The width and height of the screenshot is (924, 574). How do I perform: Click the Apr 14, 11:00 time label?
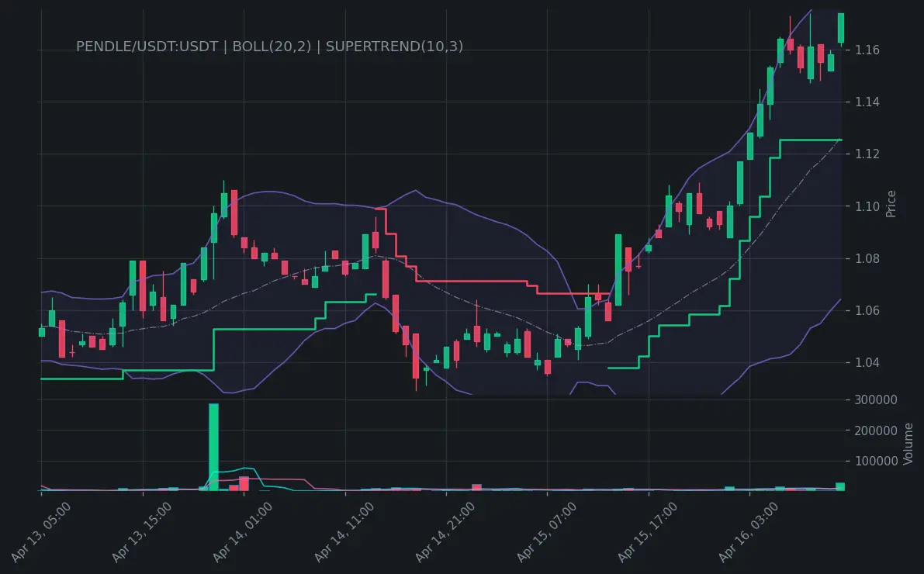pos(344,532)
